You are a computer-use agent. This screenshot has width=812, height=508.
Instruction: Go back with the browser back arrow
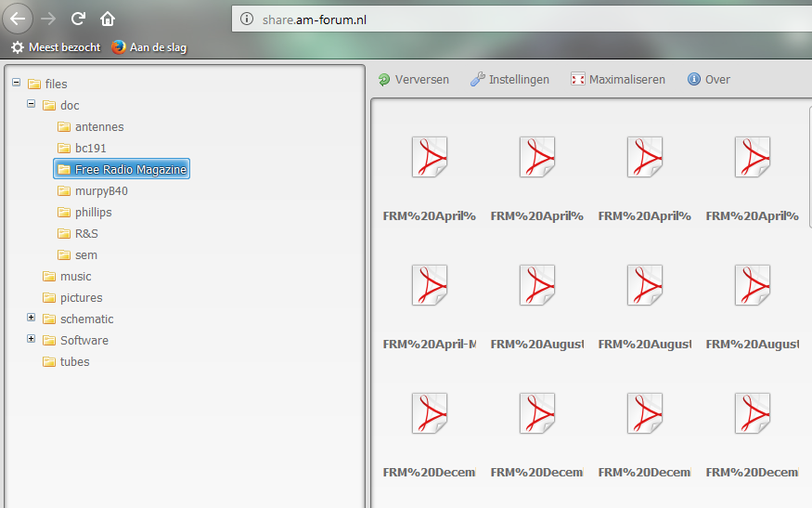click(x=19, y=19)
